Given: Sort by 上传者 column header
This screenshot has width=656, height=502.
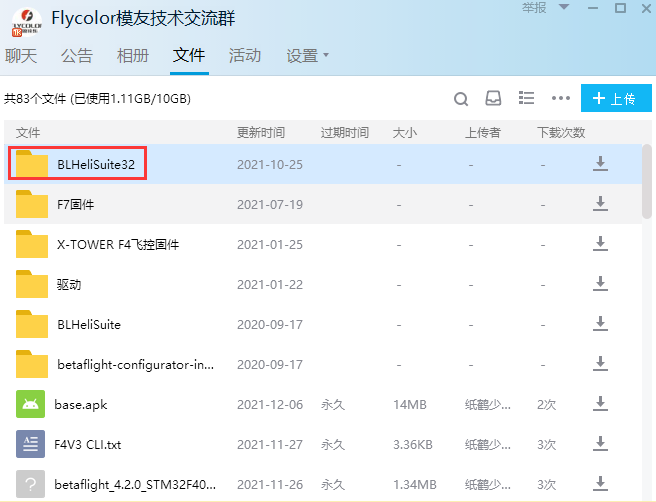Looking at the screenshot, I should point(483,133).
